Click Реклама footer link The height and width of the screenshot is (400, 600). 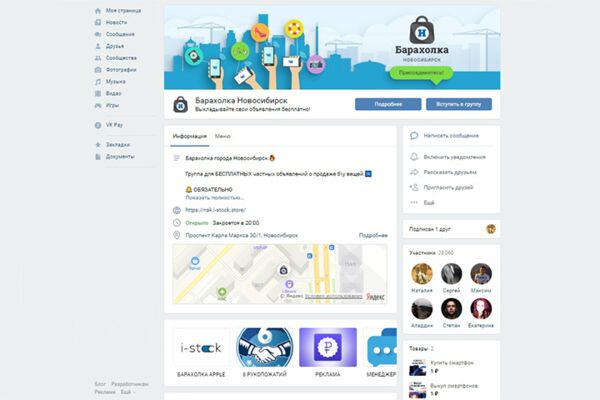[105, 392]
